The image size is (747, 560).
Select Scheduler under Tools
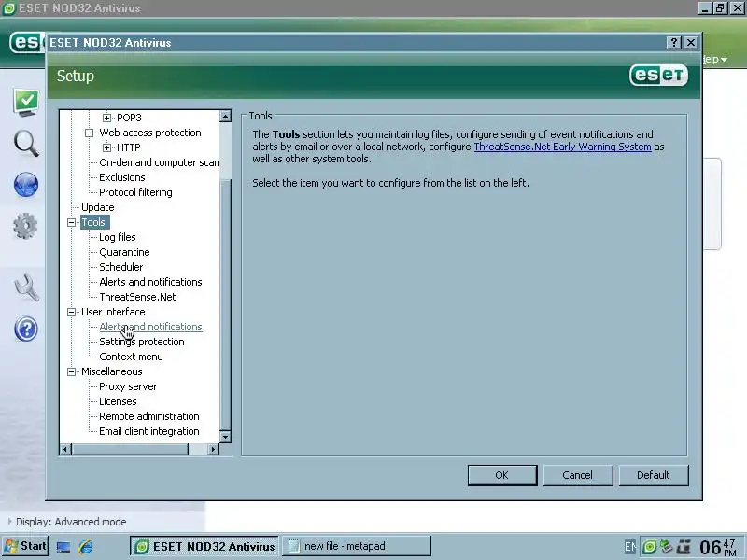(121, 267)
